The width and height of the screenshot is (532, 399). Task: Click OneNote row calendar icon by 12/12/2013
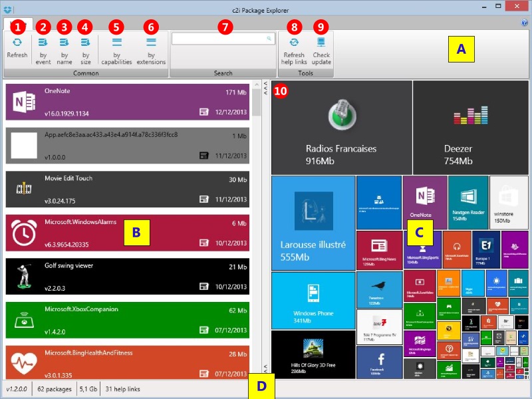[x=204, y=112]
